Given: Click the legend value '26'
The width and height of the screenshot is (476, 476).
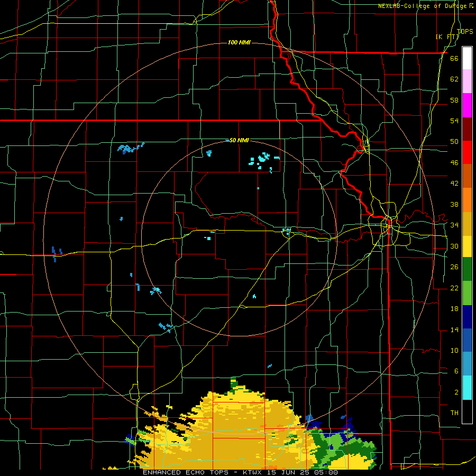Looking at the screenshot, I should pyautogui.click(x=454, y=267).
